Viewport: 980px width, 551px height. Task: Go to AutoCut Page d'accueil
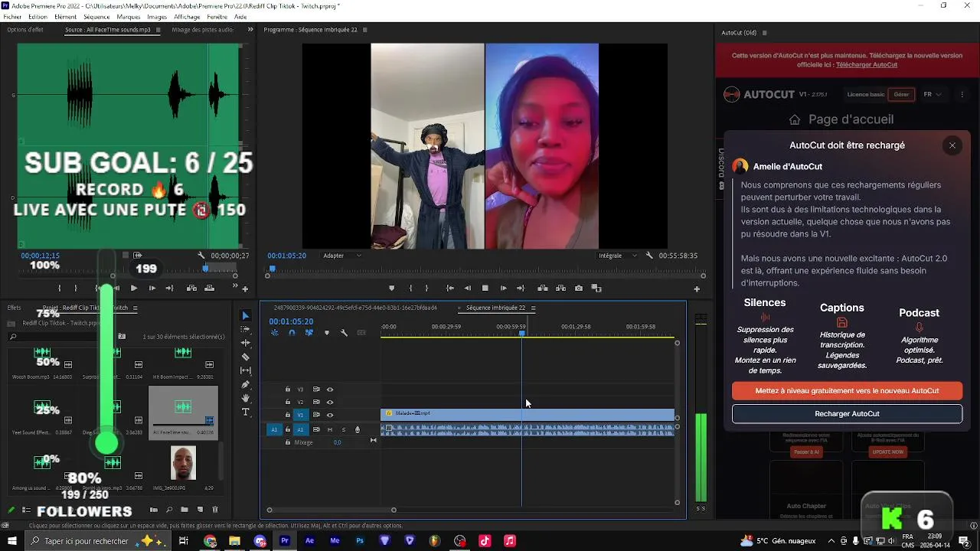[x=841, y=119]
